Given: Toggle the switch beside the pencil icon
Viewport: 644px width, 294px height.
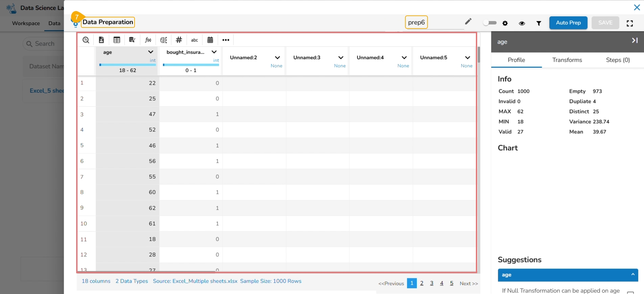Looking at the screenshot, I should (x=490, y=23).
